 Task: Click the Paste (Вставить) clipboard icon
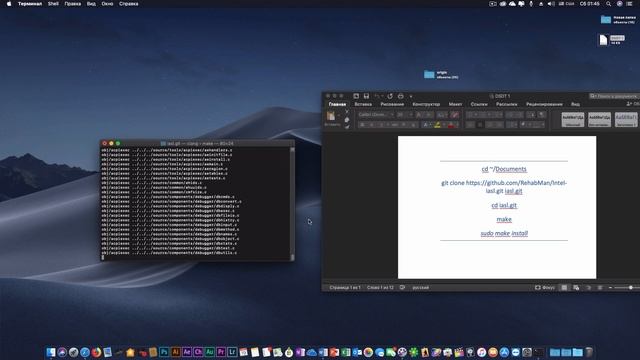tap(331, 116)
